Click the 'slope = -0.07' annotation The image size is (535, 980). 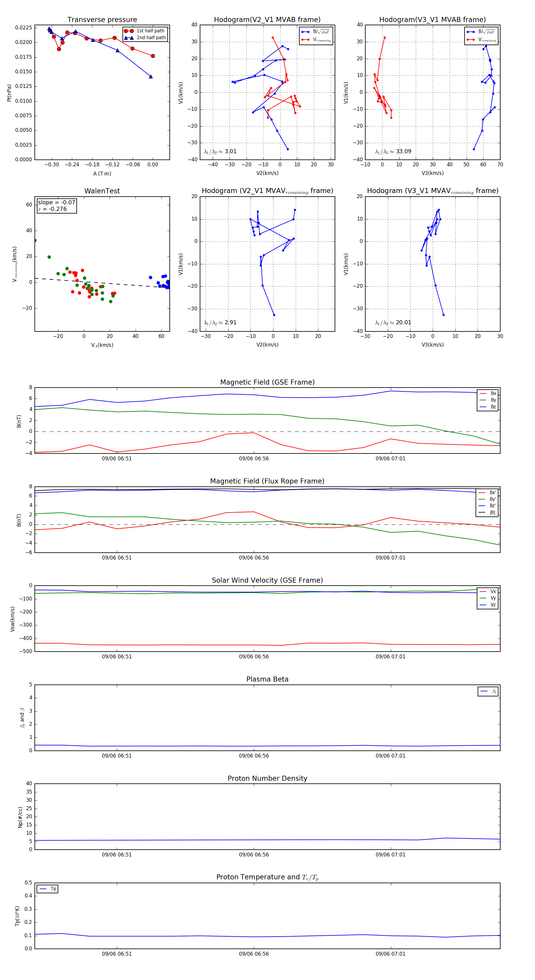point(56,203)
